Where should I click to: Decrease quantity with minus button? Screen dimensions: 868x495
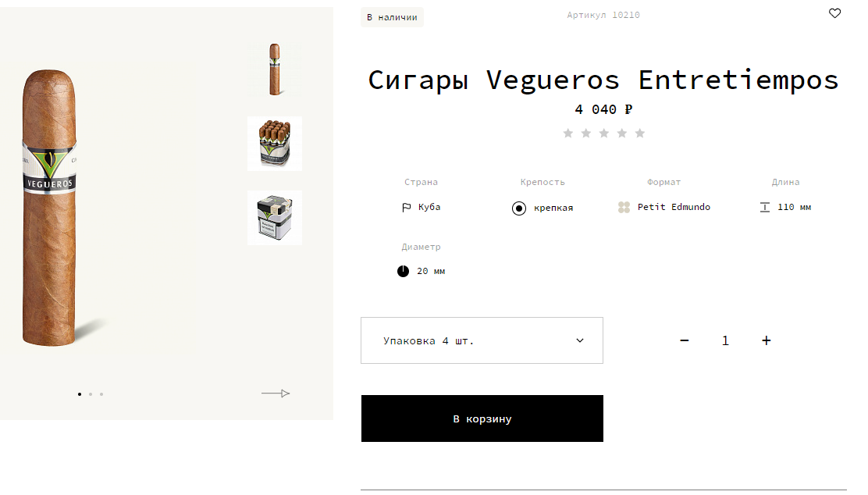685,340
